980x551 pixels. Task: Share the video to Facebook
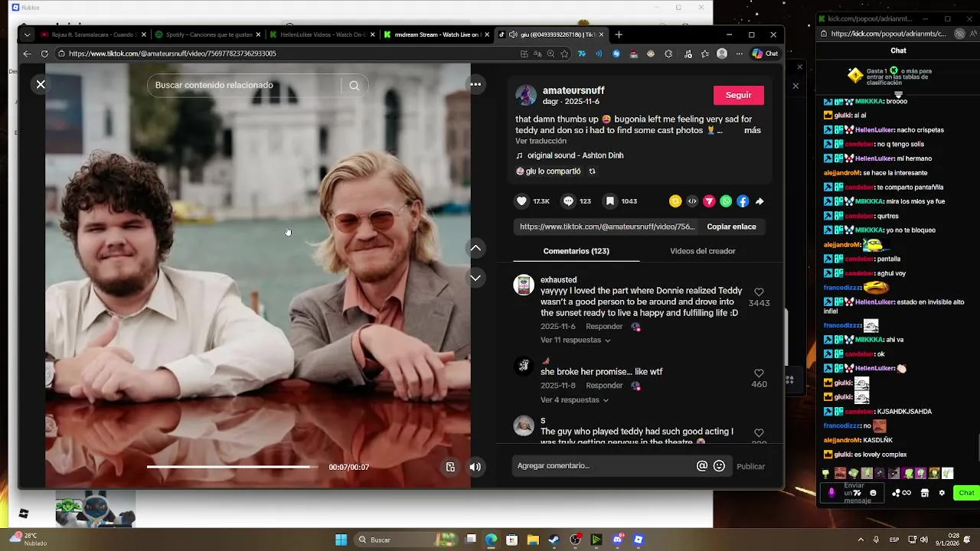[x=743, y=201]
